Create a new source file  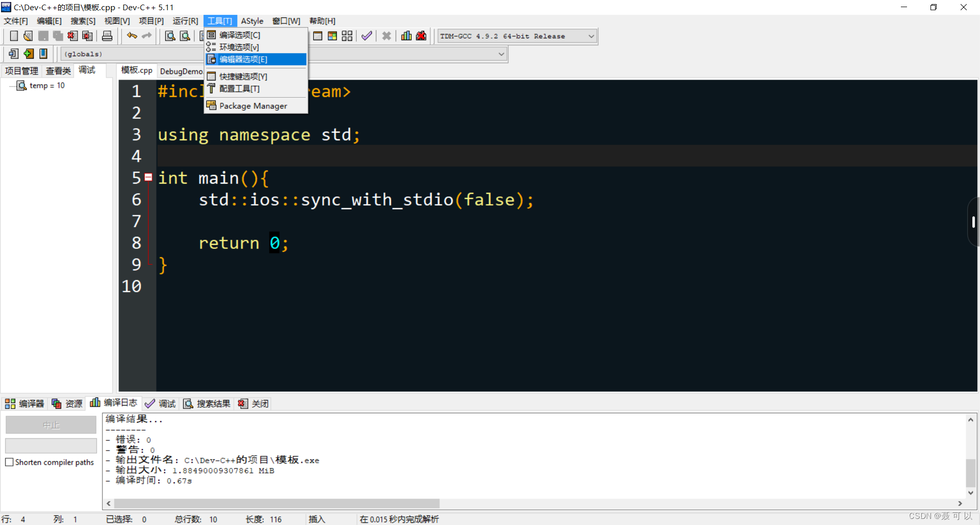pyautogui.click(x=14, y=36)
